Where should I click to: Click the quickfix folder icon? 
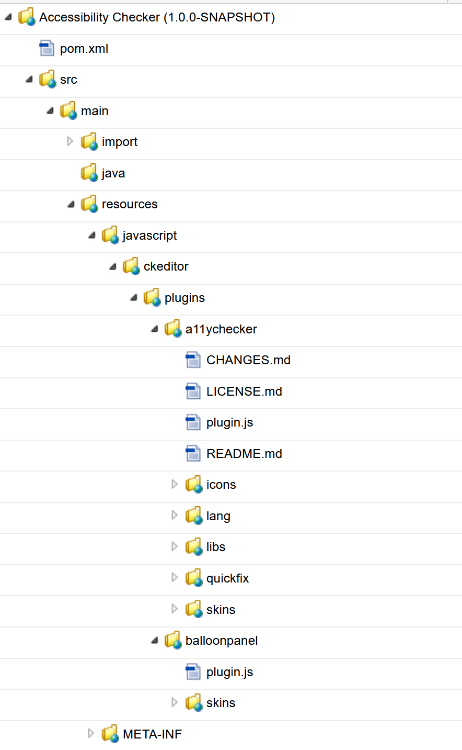coord(194,577)
